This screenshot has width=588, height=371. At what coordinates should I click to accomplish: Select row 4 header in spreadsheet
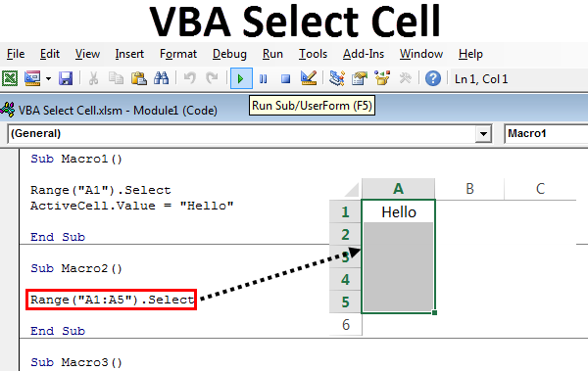pos(345,280)
